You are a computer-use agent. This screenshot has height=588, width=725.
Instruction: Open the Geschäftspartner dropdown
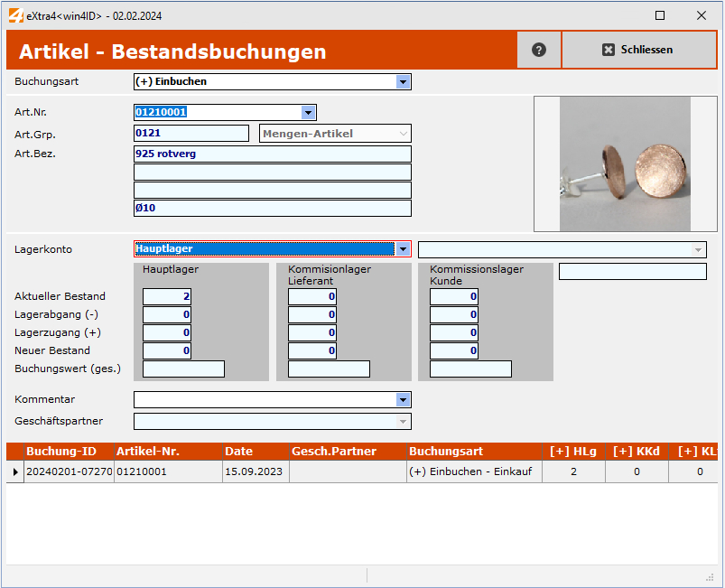pyautogui.click(x=404, y=420)
